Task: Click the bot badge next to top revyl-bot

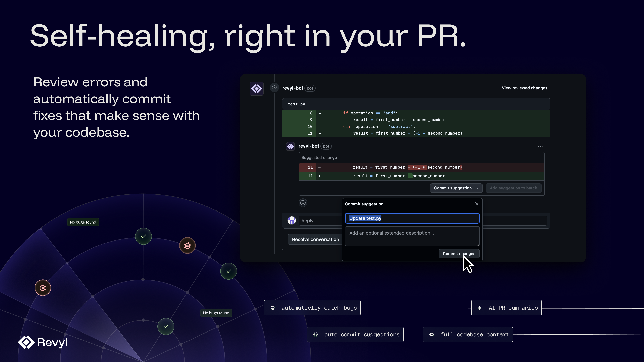Action: [x=310, y=88]
